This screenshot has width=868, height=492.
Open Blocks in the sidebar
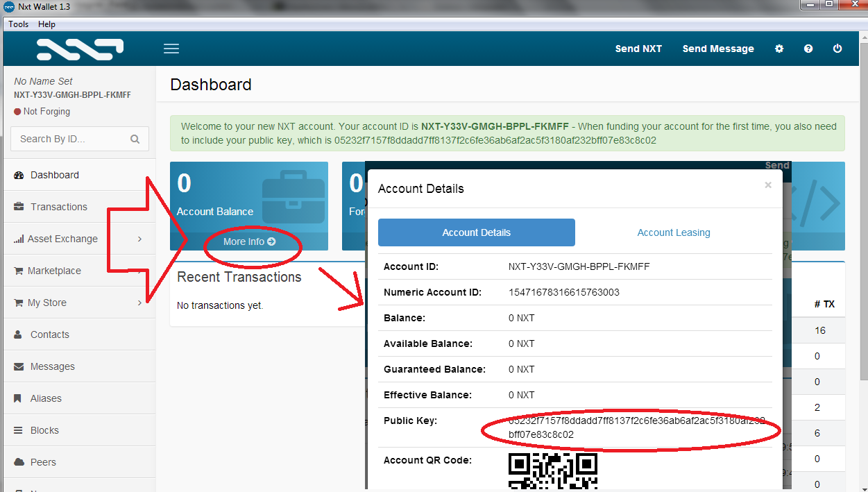[x=79, y=430]
